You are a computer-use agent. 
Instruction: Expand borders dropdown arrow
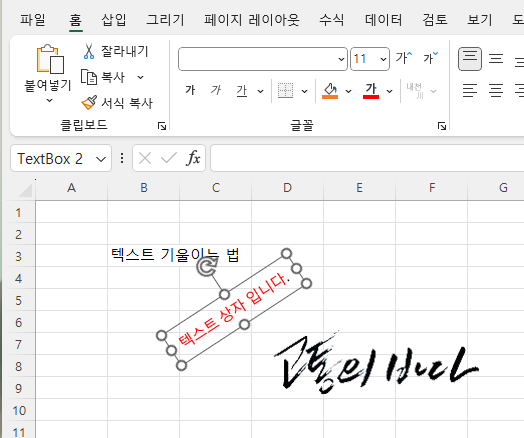(x=304, y=91)
